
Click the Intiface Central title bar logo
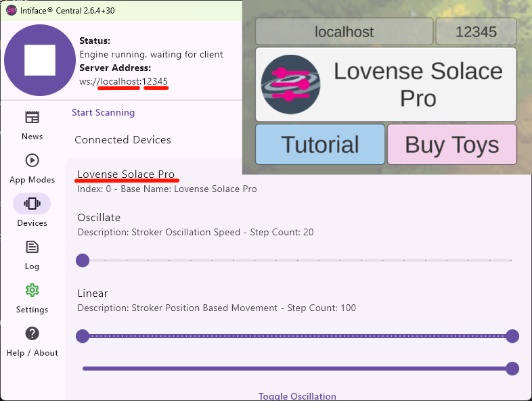[x=12, y=11]
